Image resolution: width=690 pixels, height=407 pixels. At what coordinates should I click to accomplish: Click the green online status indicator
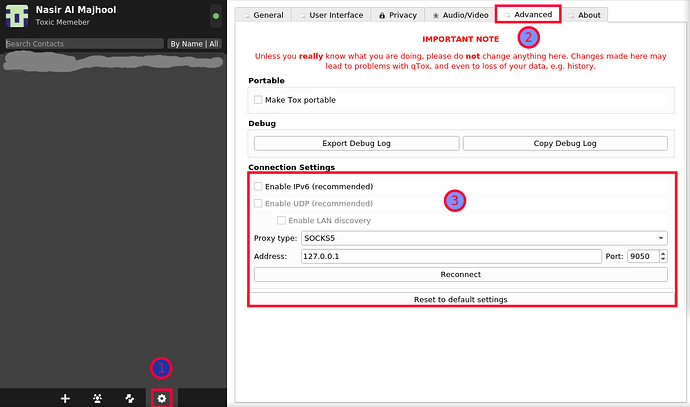[215, 16]
